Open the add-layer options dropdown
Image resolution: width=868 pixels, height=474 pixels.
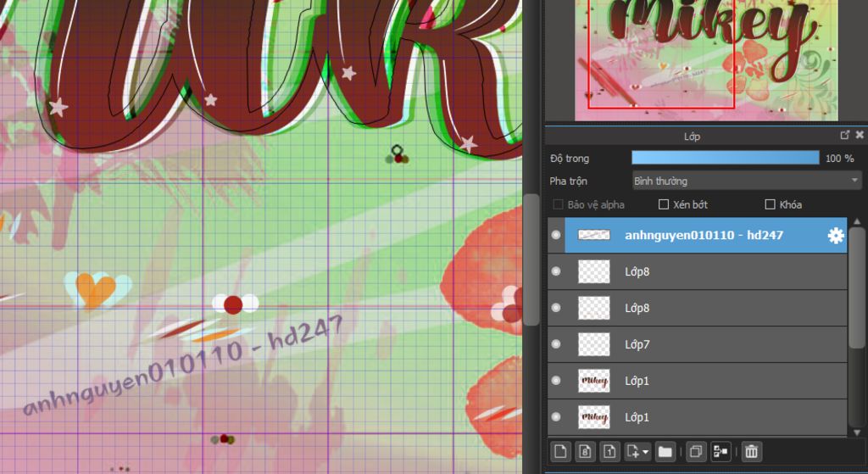(x=637, y=452)
